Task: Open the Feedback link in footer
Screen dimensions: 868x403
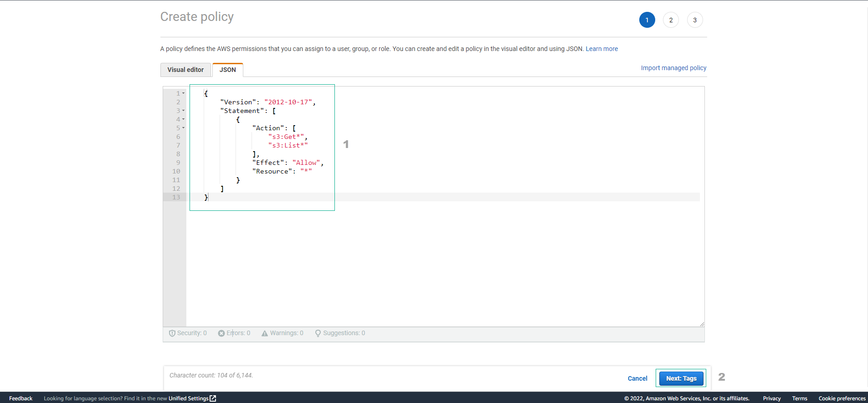Action: pos(21,398)
